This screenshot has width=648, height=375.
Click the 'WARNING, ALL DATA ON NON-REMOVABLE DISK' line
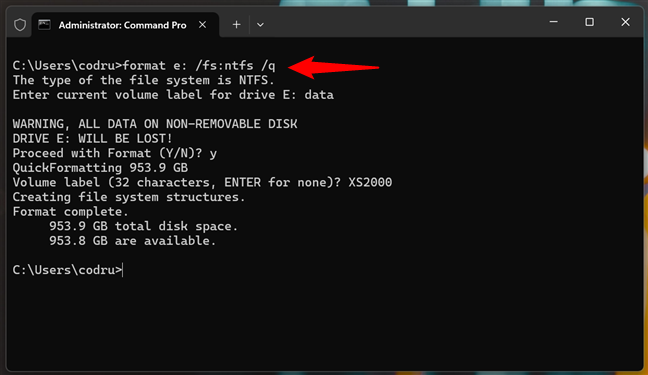click(155, 124)
